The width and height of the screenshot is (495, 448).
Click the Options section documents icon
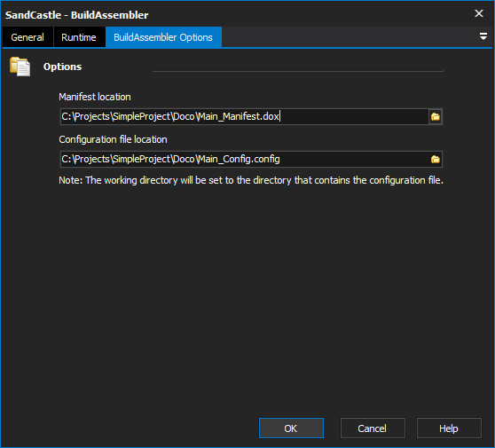[20, 67]
